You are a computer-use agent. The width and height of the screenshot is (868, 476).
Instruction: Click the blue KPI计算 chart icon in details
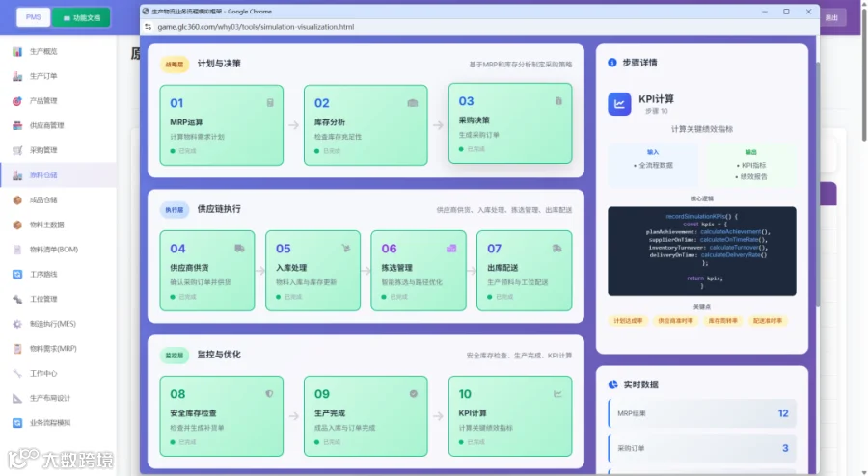(619, 104)
